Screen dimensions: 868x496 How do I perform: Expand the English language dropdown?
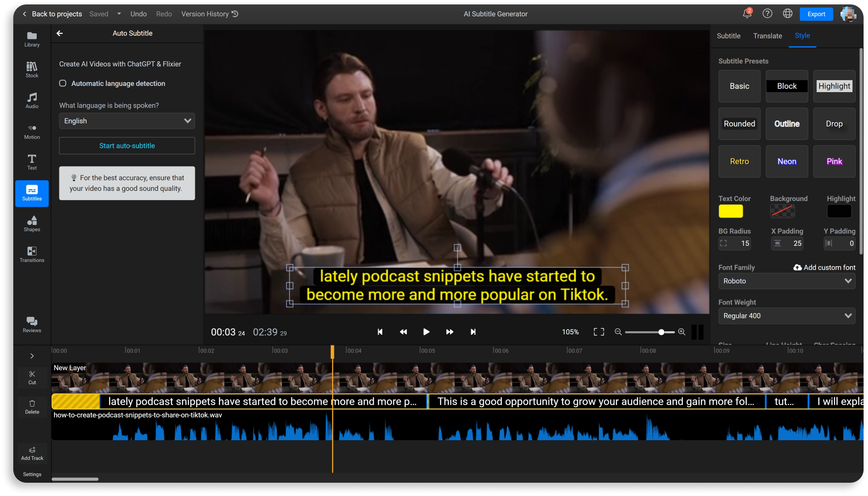coord(187,121)
